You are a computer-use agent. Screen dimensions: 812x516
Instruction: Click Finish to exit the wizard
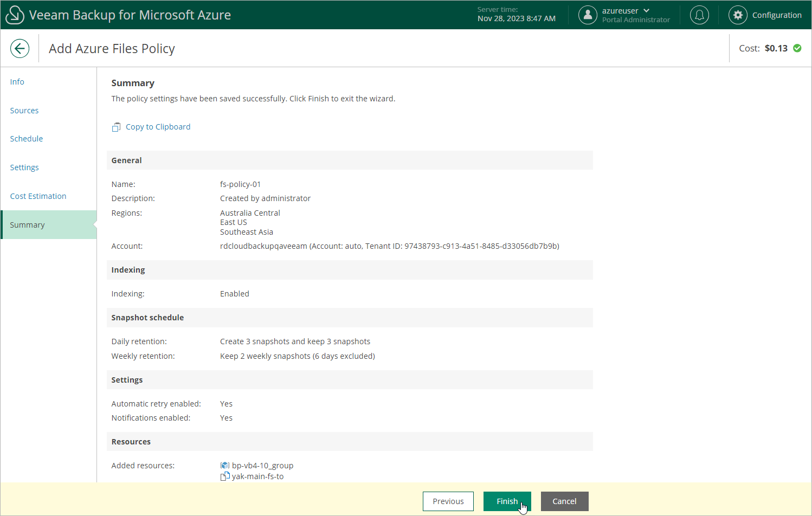pos(507,501)
